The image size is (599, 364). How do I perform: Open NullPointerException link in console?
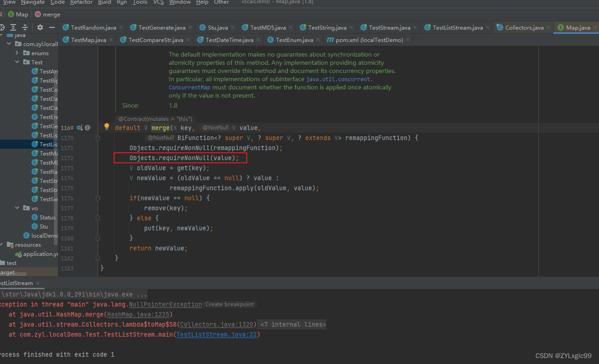pyautogui.click(x=165, y=304)
